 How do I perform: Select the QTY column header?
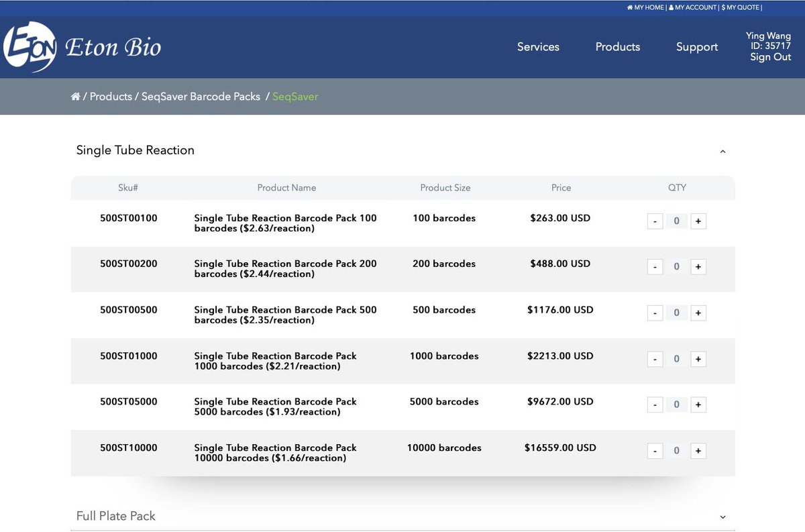(677, 188)
